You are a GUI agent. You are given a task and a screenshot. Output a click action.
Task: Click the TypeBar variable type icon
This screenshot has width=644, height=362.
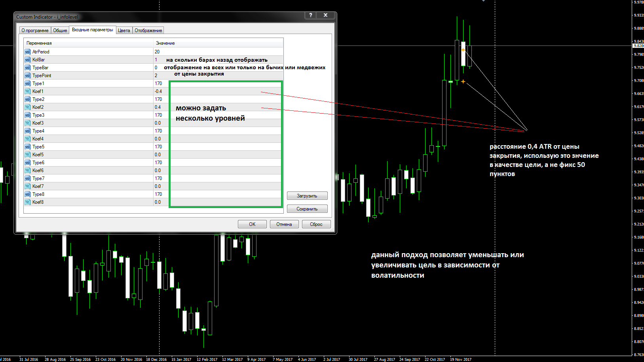[27, 68]
